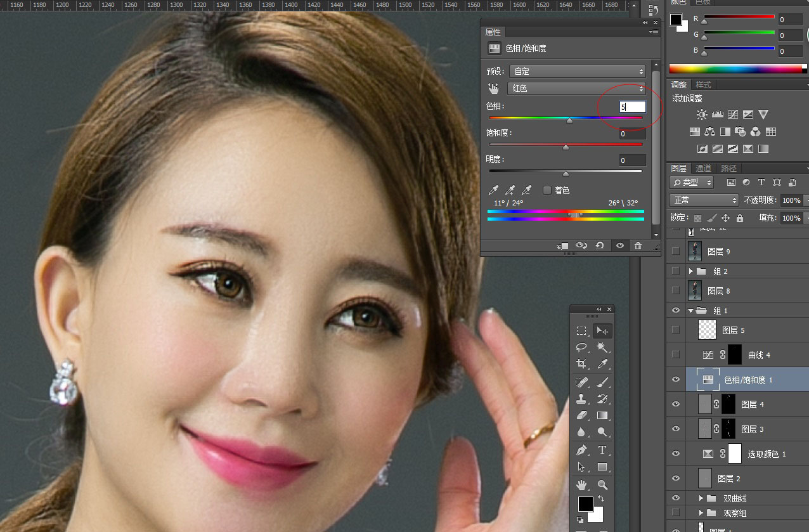Image resolution: width=809 pixels, height=532 pixels.
Task: Select the Lasso tool
Action: click(581, 347)
